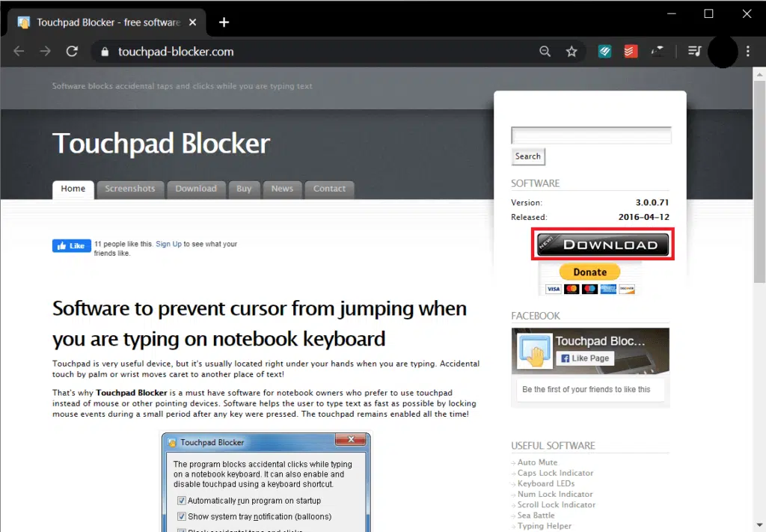Viewport: 766px width, 532px height.
Task: Open the Caps Lock Indicator link
Action: (x=555, y=473)
